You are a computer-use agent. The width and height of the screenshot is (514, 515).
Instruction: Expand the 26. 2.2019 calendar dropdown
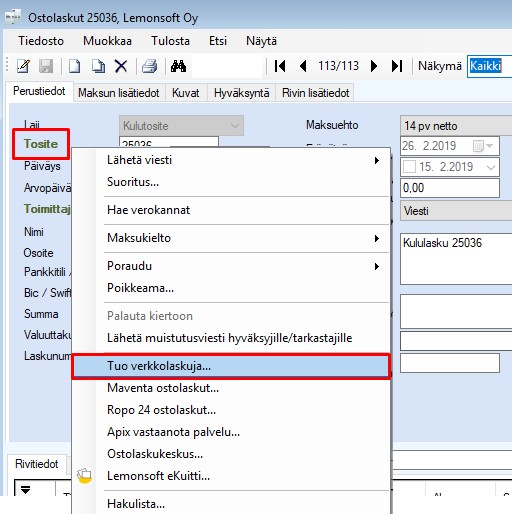click(489, 146)
